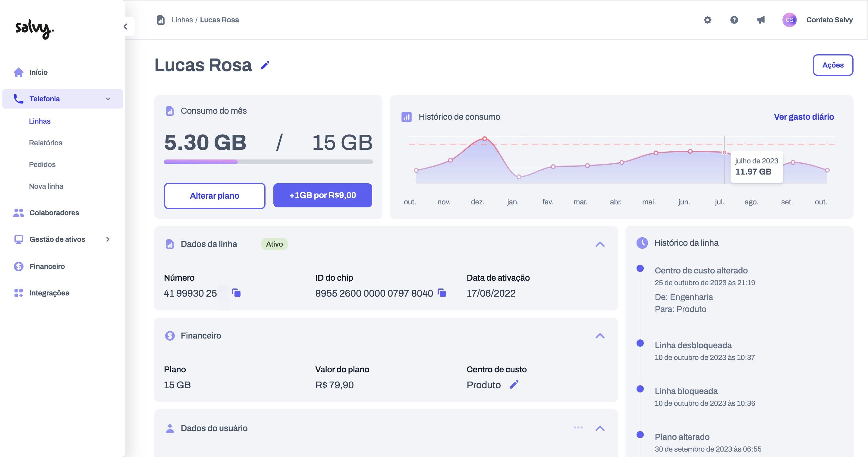Collapse the Telefonia submenu chevron
The height and width of the screenshot is (457, 868).
[x=108, y=99]
